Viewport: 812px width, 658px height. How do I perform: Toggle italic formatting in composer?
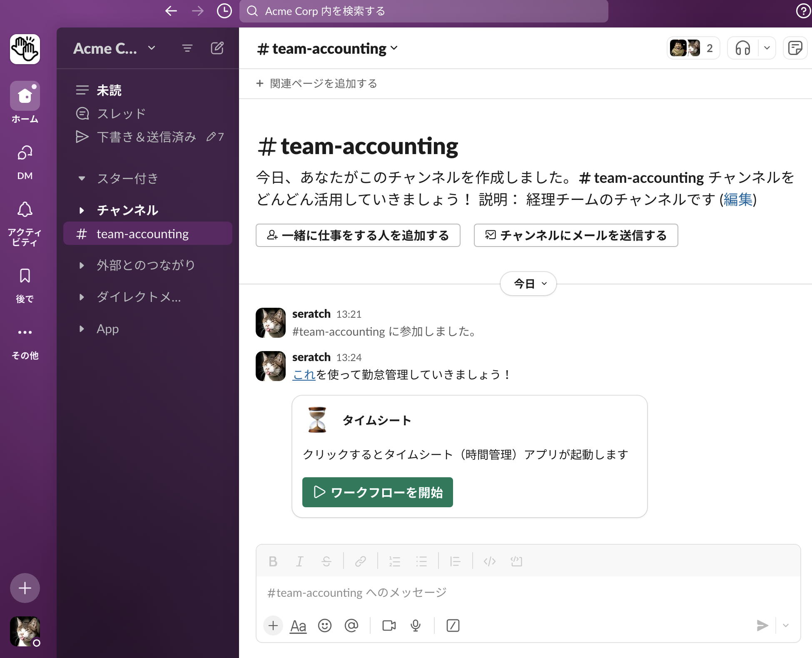[299, 561]
